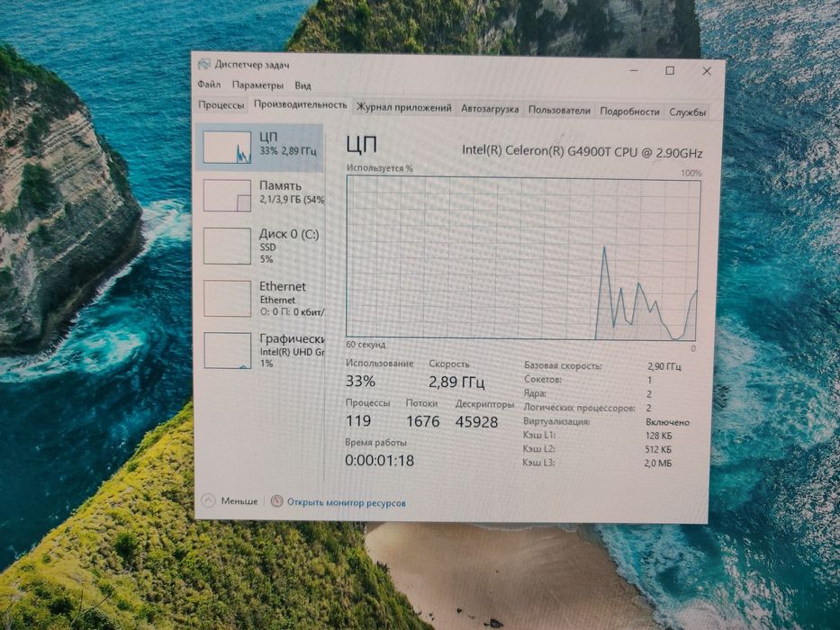Click the Task Manager title bar icon
Screen dimensions: 840x630
203,64
